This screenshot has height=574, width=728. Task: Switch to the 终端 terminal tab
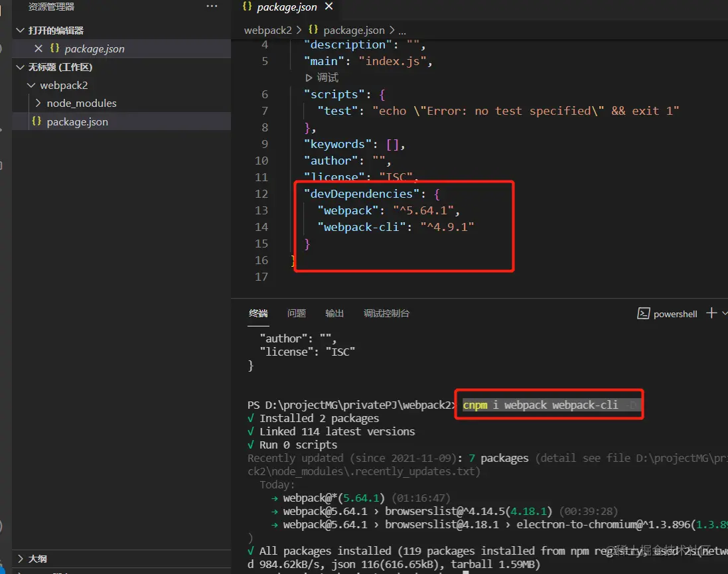tap(258, 313)
